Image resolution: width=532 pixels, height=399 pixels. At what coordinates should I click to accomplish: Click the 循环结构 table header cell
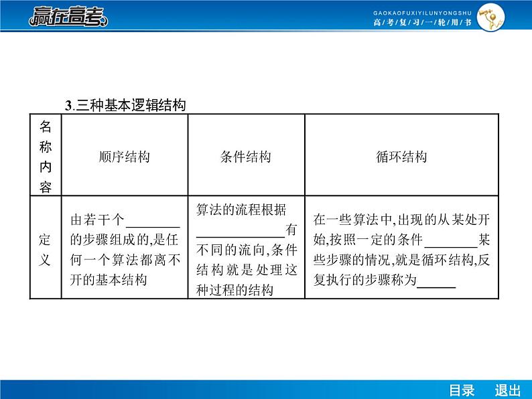(401, 155)
